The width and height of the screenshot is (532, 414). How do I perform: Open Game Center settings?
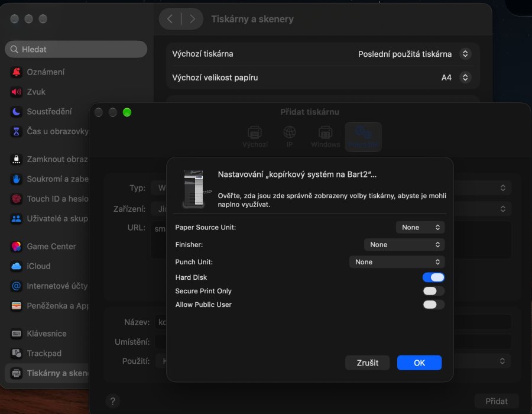43,247
